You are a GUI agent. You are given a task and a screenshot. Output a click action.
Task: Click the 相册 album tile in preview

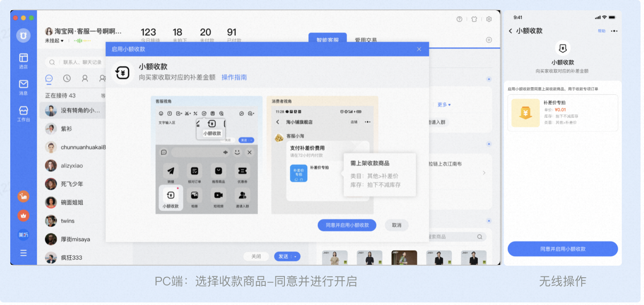point(194,198)
